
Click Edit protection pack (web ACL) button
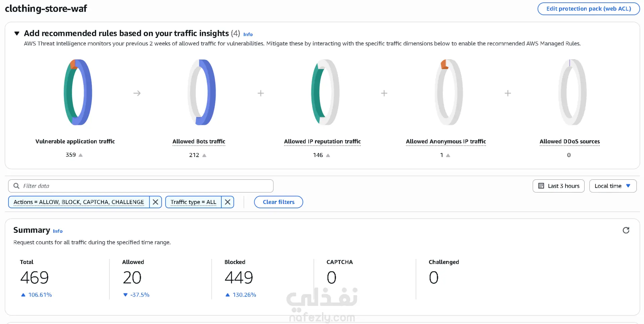(588, 9)
